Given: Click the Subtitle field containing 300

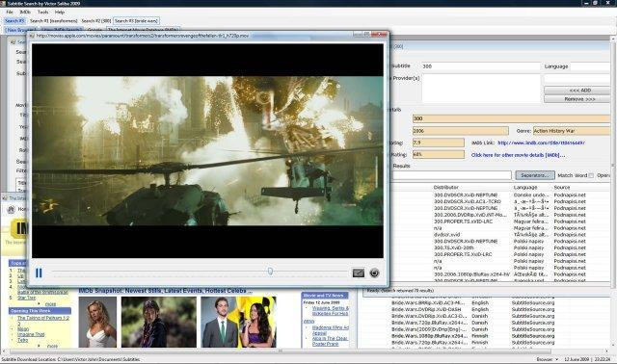Looking at the screenshot, I should [x=481, y=66].
